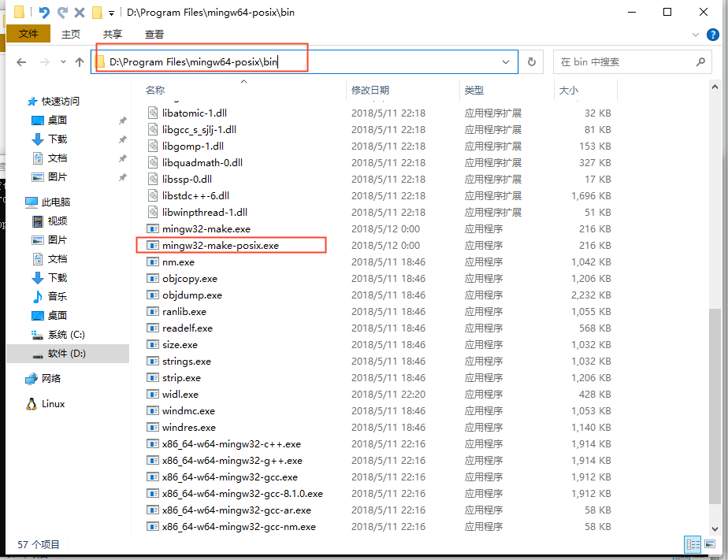The width and height of the screenshot is (728, 560).
Task: Click the undo icon in quick access toolbar
Action: coord(44,13)
